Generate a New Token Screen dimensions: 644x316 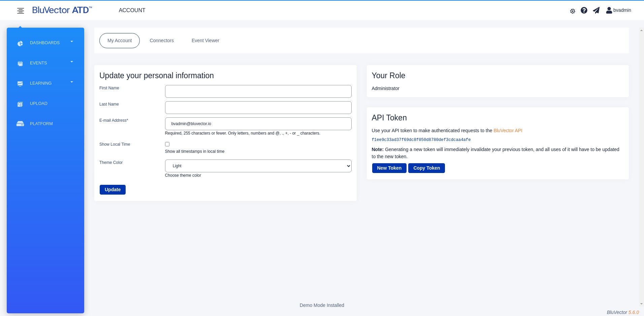coord(389,168)
